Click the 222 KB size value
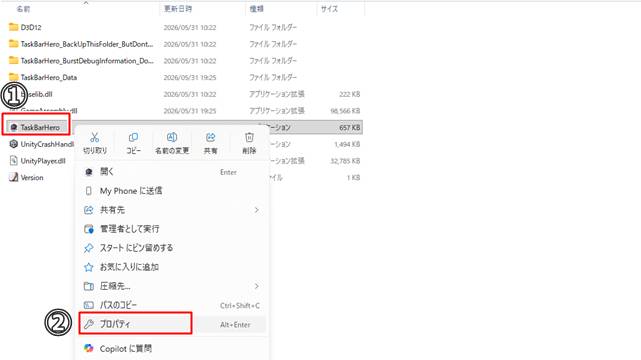Image resolution: width=641 pixels, height=360 pixels. pyautogui.click(x=350, y=94)
